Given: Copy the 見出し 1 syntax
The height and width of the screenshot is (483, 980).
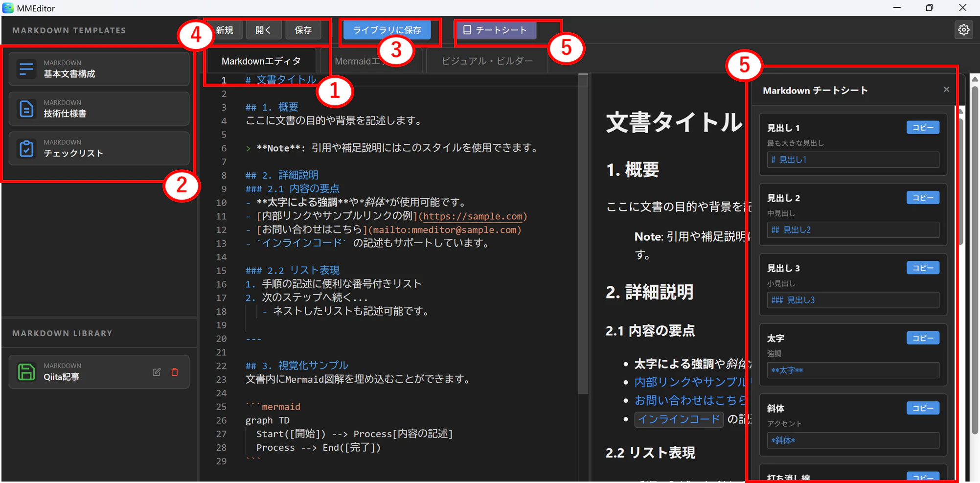Looking at the screenshot, I should pyautogui.click(x=923, y=127).
